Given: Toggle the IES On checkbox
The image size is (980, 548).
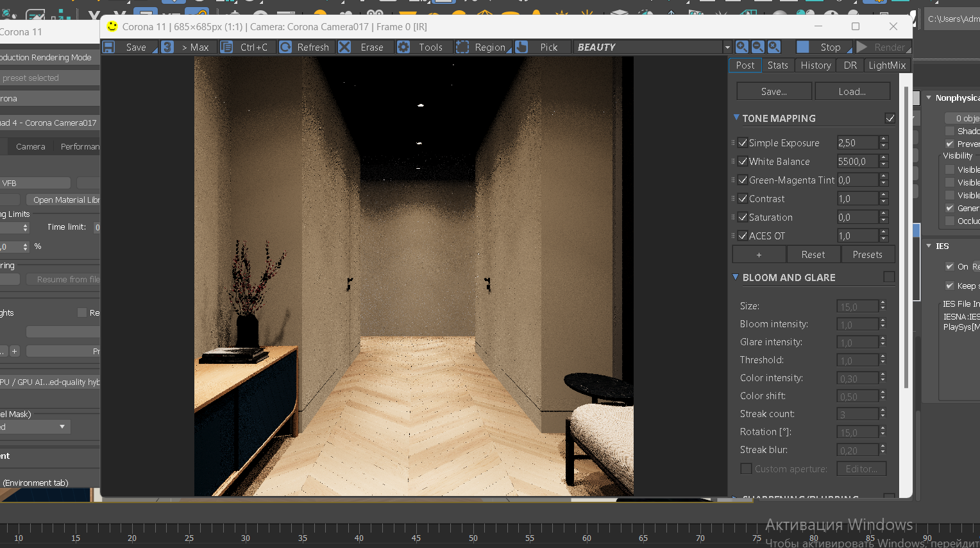Looking at the screenshot, I should point(950,266).
